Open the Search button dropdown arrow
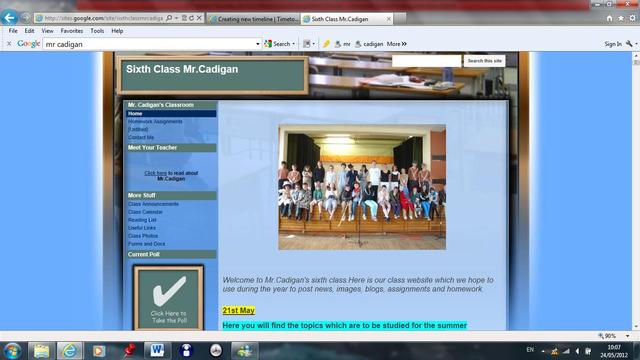 [x=293, y=44]
